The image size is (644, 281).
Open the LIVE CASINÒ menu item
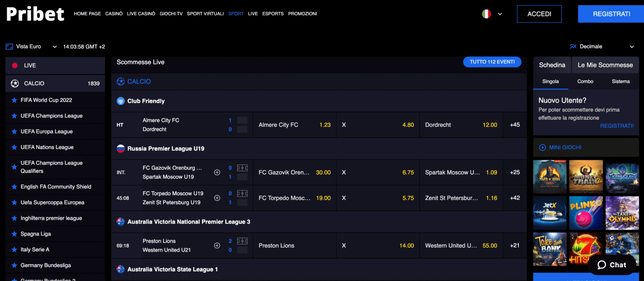(x=141, y=14)
